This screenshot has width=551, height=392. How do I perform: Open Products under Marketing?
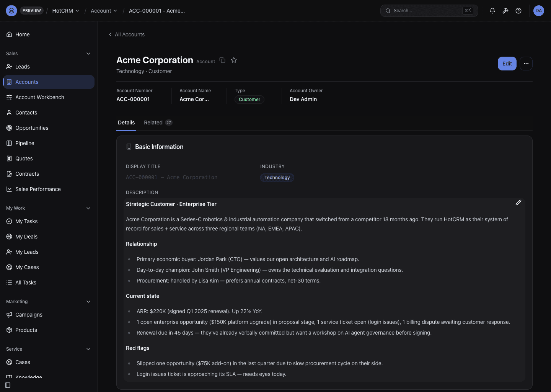(x=49, y=330)
